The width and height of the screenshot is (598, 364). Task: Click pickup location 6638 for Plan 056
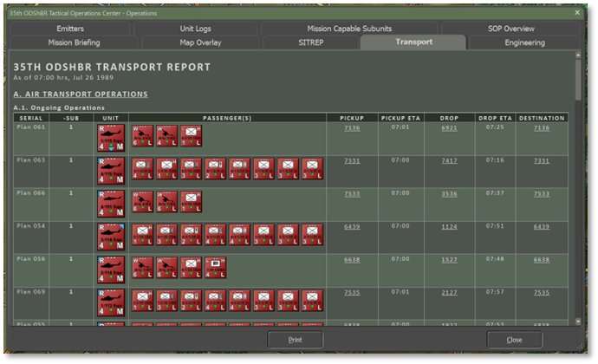[351, 259]
